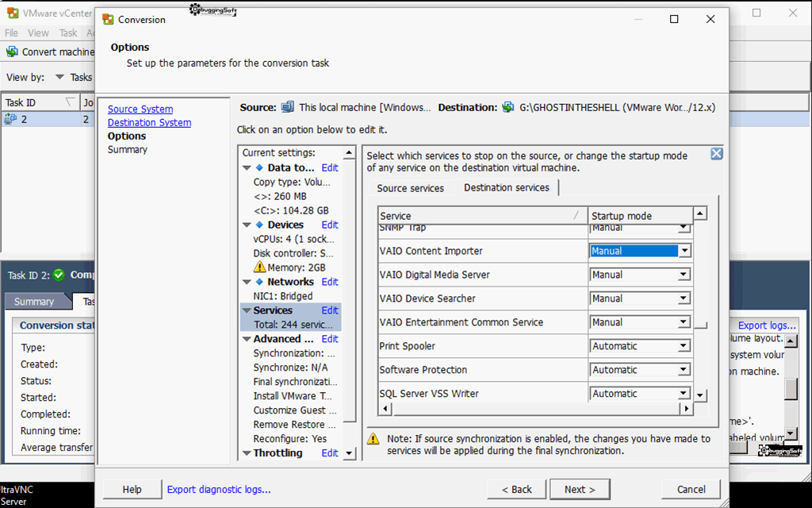The height and width of the screenshot is (508, 812).
Task: Go to the Source System step
Action: pyautogui.click(x=140, y=110)
